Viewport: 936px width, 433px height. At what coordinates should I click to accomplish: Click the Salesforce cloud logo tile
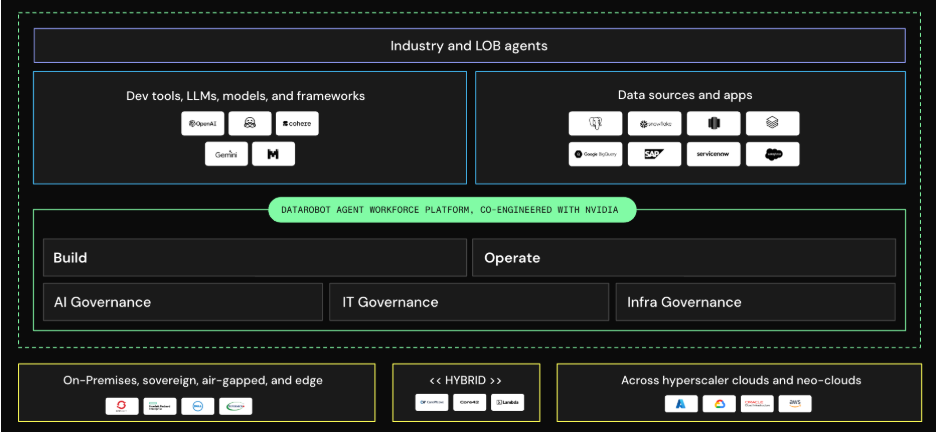[772, 154]
